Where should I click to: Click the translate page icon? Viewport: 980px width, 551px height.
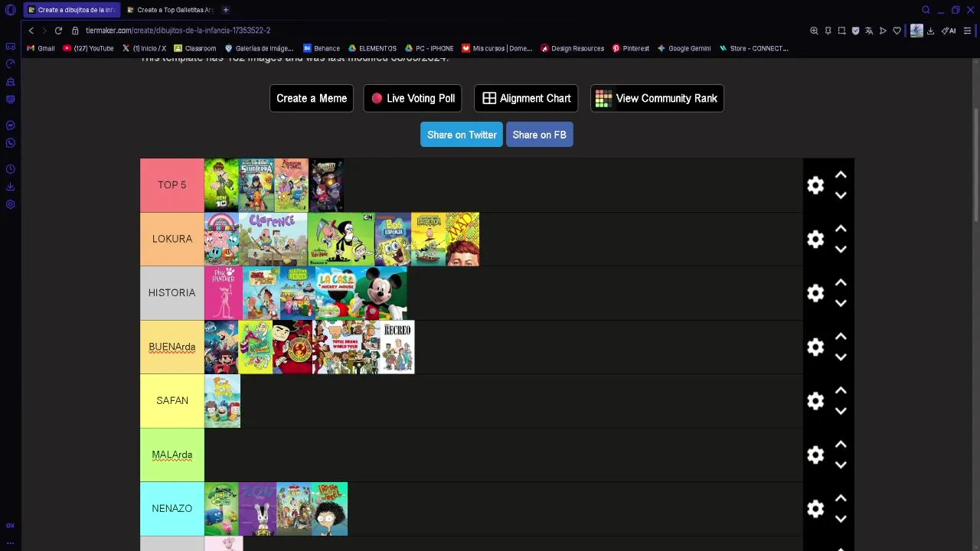[x=869, y=31]
